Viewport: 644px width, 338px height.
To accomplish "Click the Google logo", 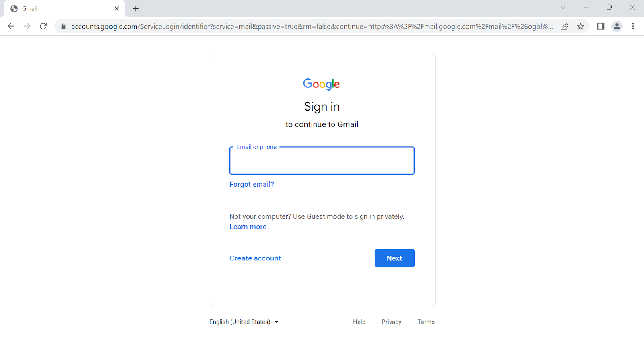I will point(321,84).
